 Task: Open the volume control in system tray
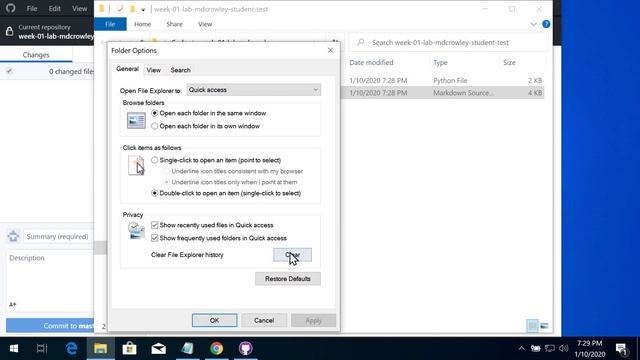(564, 348)
